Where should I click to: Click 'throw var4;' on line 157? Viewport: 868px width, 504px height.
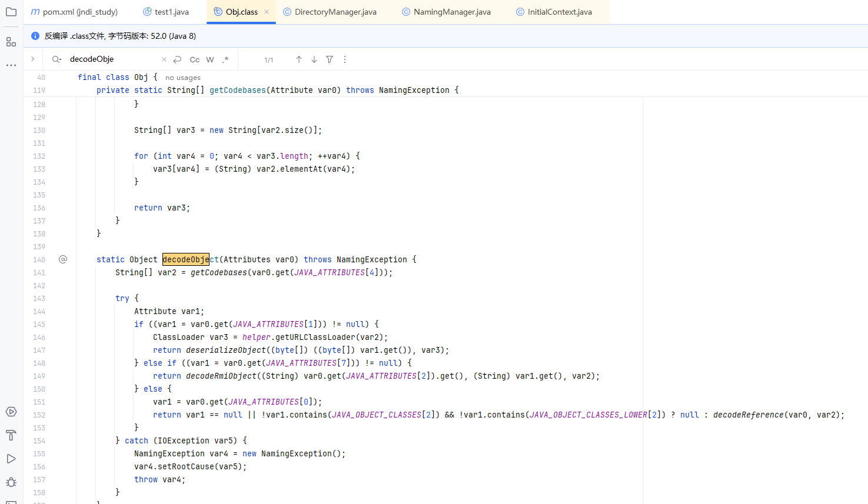[160, 479]
